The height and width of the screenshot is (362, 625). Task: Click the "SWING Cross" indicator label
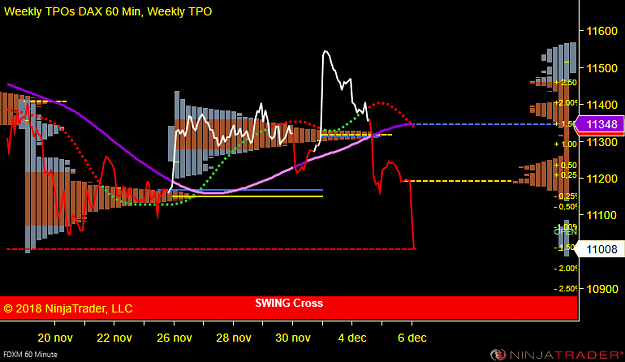289,303
